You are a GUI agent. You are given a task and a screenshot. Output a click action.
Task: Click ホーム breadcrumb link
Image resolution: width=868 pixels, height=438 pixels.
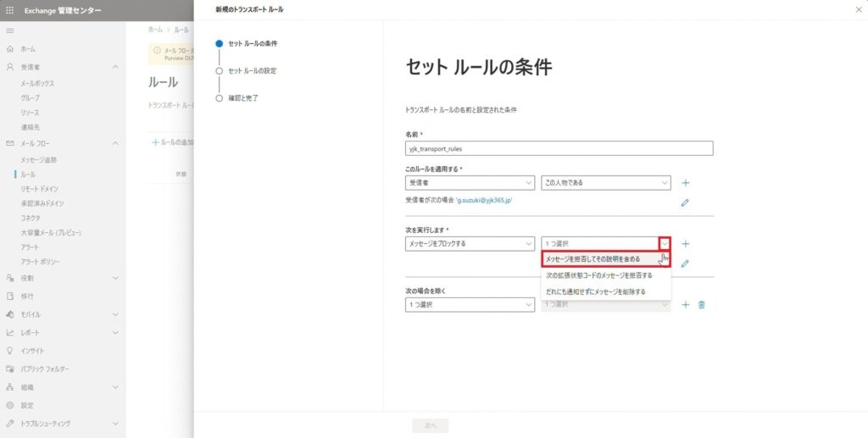pyautogui.click(x=155, y=30)
